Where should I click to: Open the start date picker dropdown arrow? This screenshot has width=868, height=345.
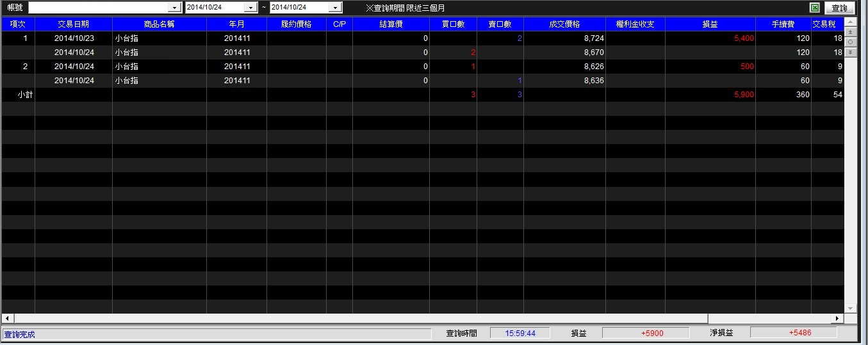tap(250, 7)
